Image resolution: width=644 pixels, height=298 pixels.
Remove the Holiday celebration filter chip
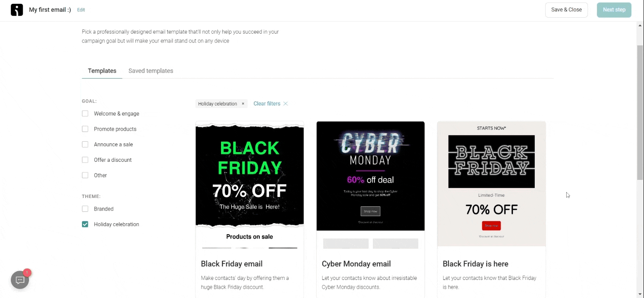243,104
